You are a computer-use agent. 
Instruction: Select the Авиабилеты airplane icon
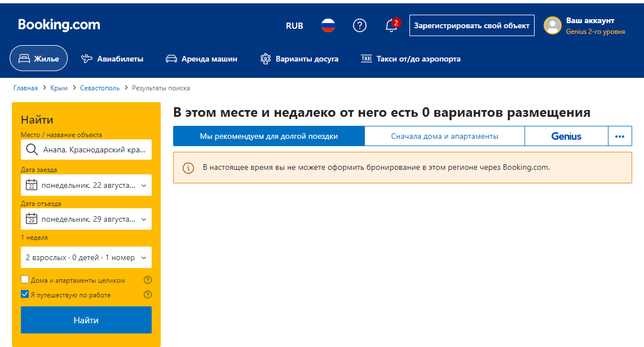[86, 58]
